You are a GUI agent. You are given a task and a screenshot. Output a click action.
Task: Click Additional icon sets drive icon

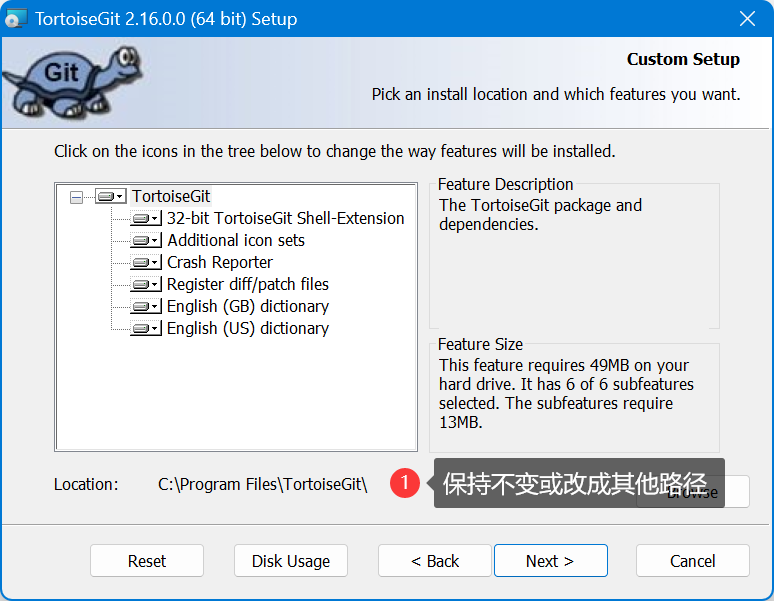[x=146, y=241]
